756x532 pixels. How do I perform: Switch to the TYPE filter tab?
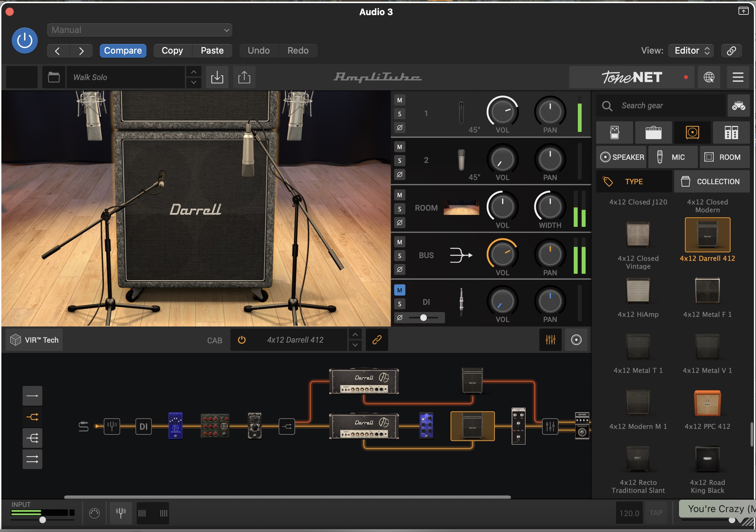634,181
